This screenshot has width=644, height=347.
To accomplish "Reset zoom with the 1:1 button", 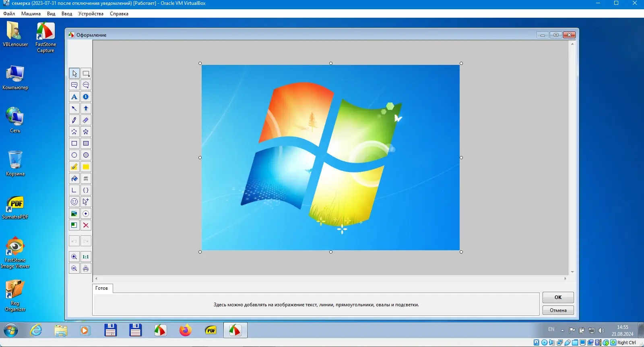I will 86,257.
